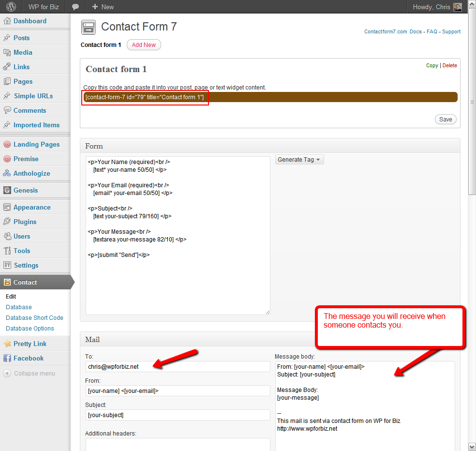Select the contact-form-7 shortcode field
476x451 pixels.
(270, 97)
